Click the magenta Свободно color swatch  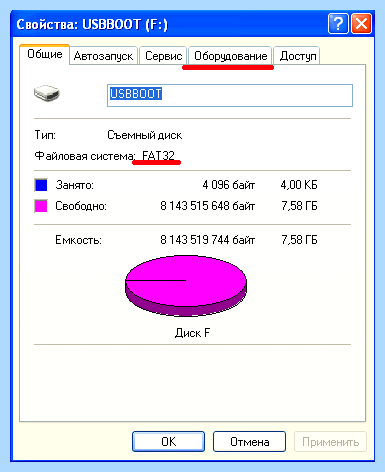tap(41, 206)
